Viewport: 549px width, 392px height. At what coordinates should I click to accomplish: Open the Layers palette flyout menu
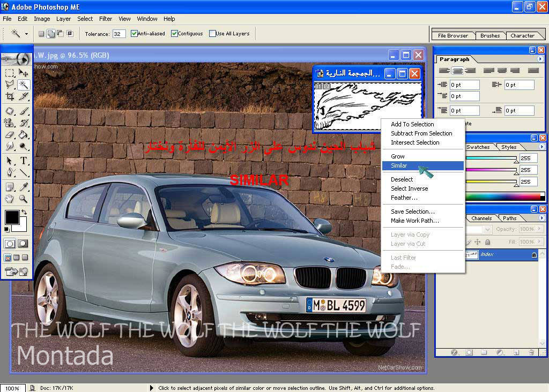(x=541, y=218)
